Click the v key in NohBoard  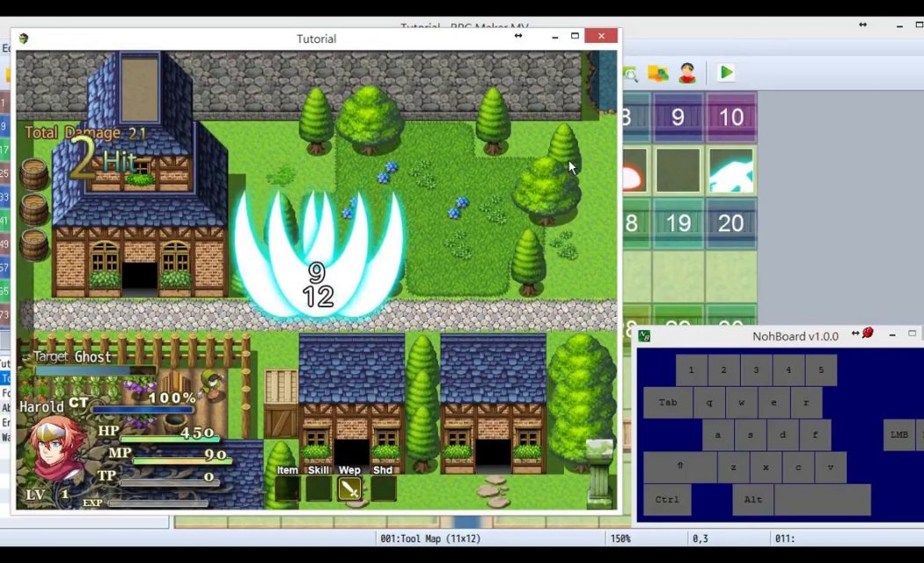click(x=831, y=467)
